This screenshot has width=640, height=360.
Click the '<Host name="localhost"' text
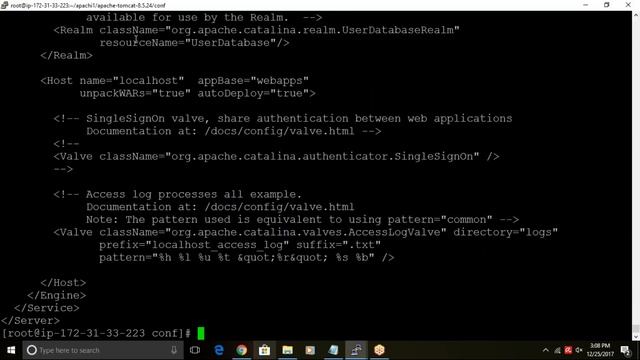pos(112,81)
